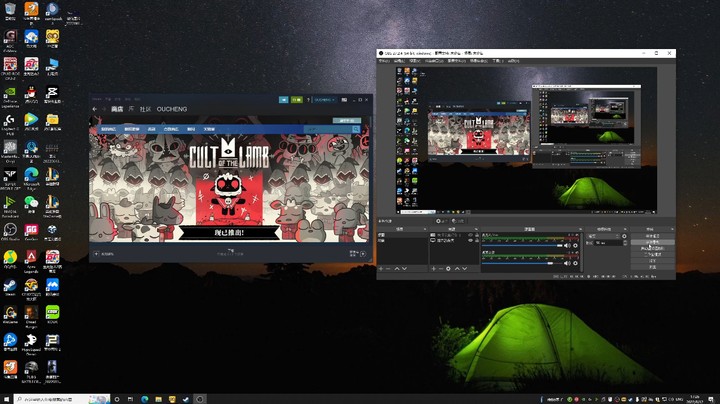720x404 pixels.
Task: Pop out the OBS Audio Mixer dock via header icon
Action: [580, 229]
